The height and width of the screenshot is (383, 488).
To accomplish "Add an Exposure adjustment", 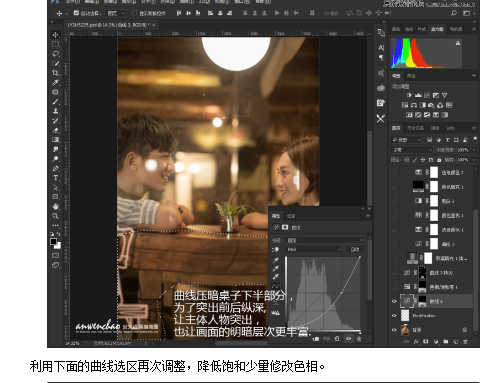I will tap(436, 95).
